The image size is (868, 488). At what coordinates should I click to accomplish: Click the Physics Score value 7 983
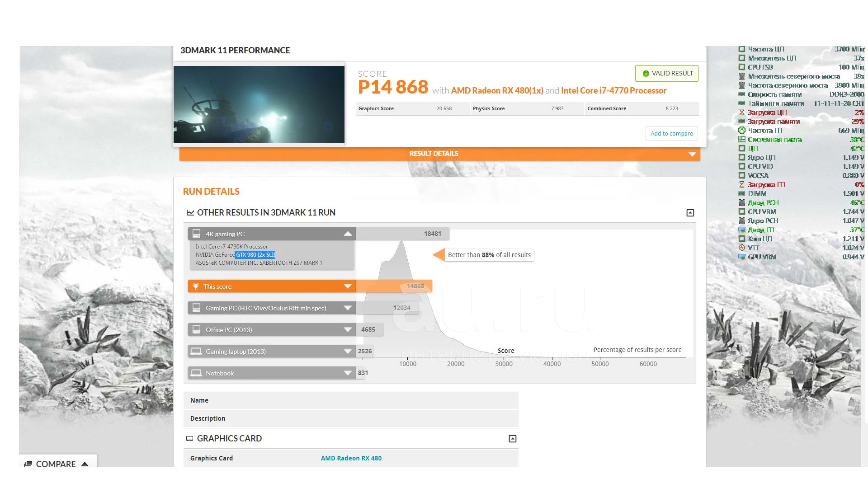click(x=557, y=108)
